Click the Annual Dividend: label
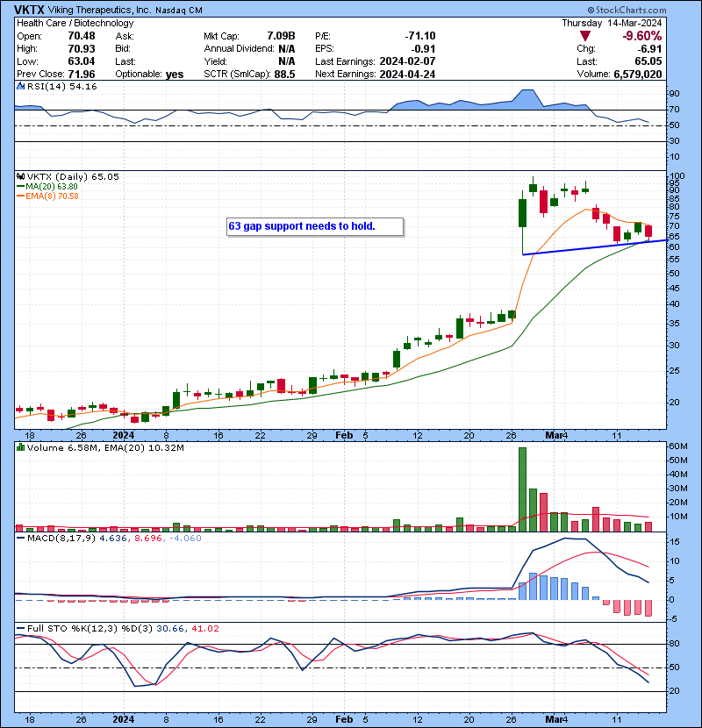Screen dimensions: 702x728 click(x=239, y=49)
